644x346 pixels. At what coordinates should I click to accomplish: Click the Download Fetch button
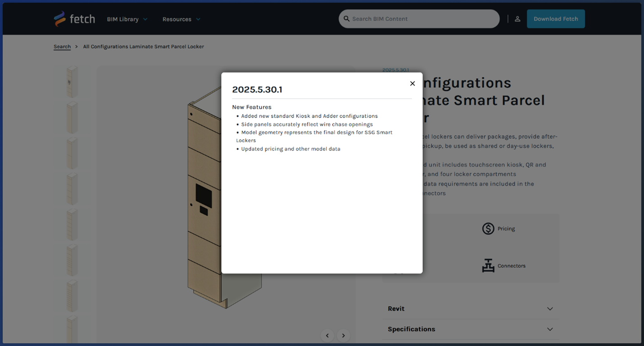pyautogui.click(x=556, y=19)
